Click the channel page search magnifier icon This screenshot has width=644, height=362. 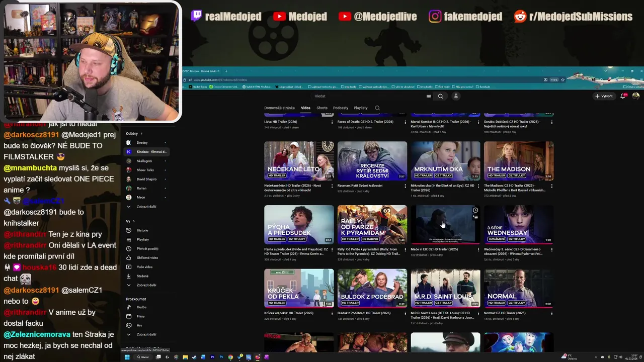click(x=377, y=108)
